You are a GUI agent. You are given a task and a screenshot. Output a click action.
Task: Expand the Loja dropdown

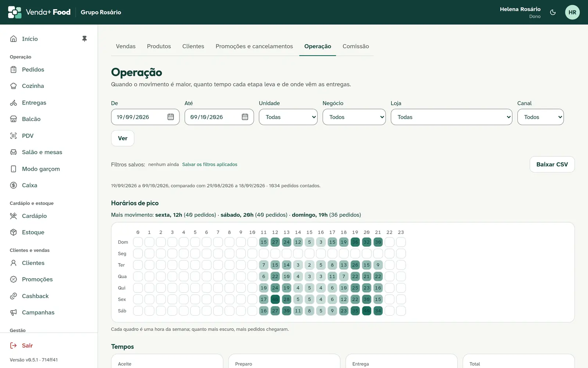click(x=451, y=117)
